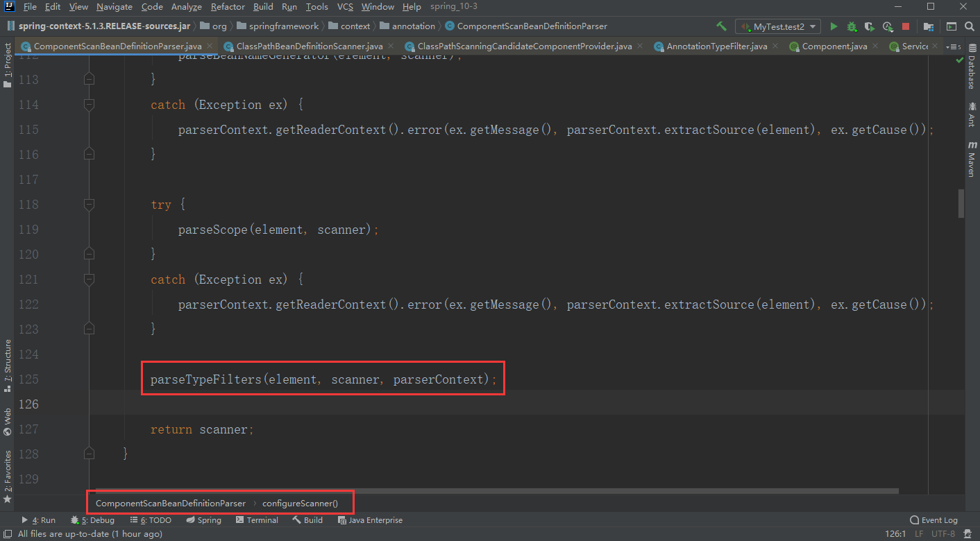Switch to Component.java tab
This screenshot has height=541, width=980.
pyautogui.click(x=834, y=46)
